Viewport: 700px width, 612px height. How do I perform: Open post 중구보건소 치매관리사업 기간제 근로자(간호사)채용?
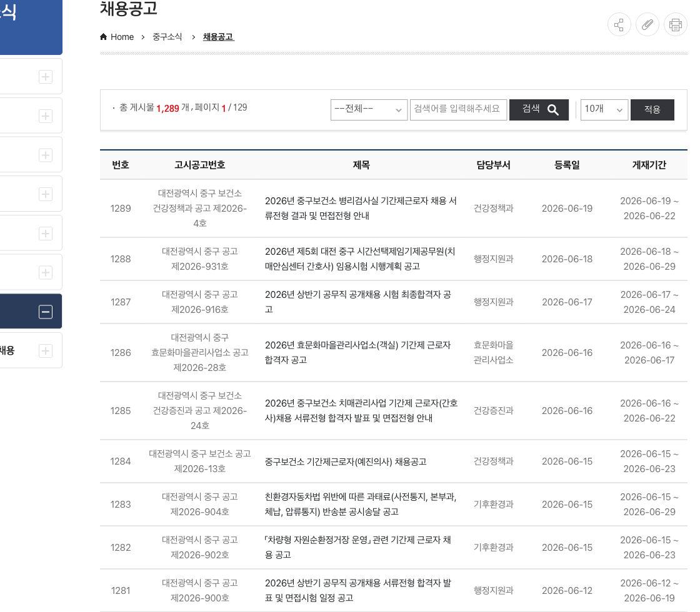click(361, 411)
